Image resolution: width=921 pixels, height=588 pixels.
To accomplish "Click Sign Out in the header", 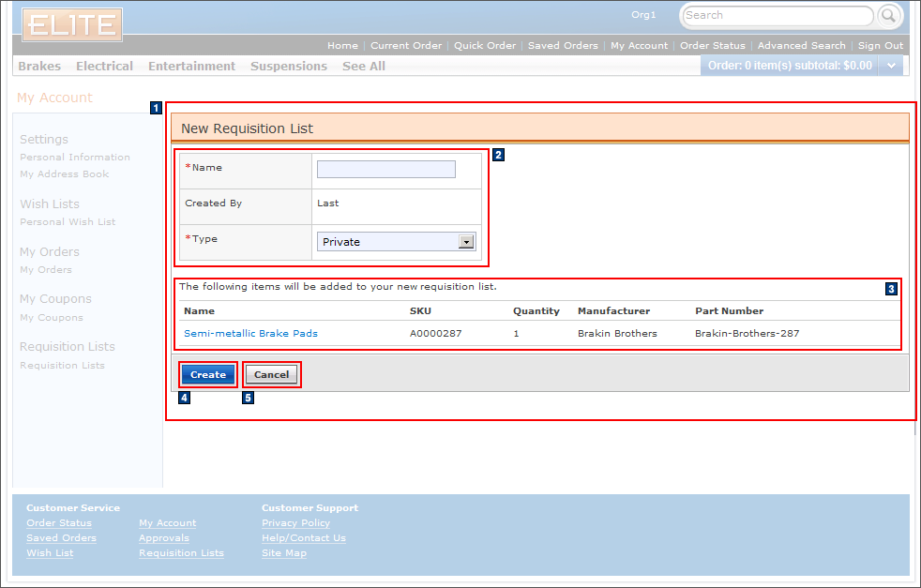I will [x=881, y=45].
